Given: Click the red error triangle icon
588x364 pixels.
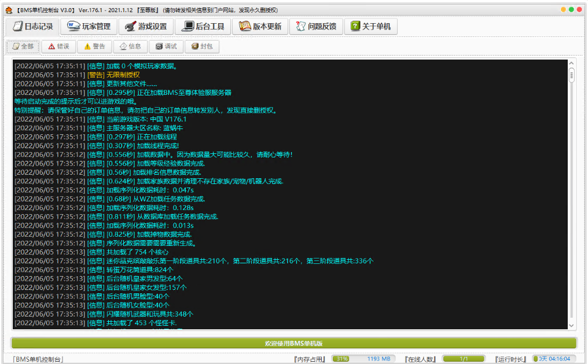Looking at the screenshot, I should 52,46.
